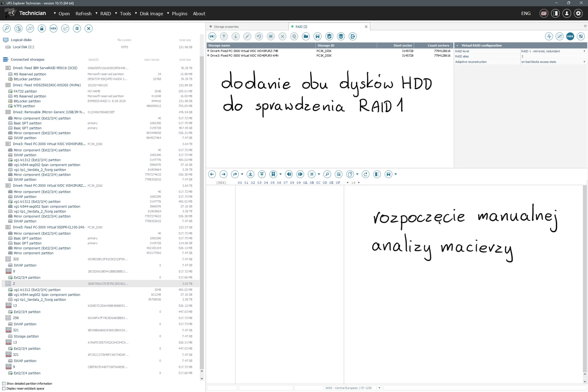Image resolution: width=588 pixels, height=392 pixels.
Task: Click the reload arrow in hex toolbar
Action: click(366, 174)
